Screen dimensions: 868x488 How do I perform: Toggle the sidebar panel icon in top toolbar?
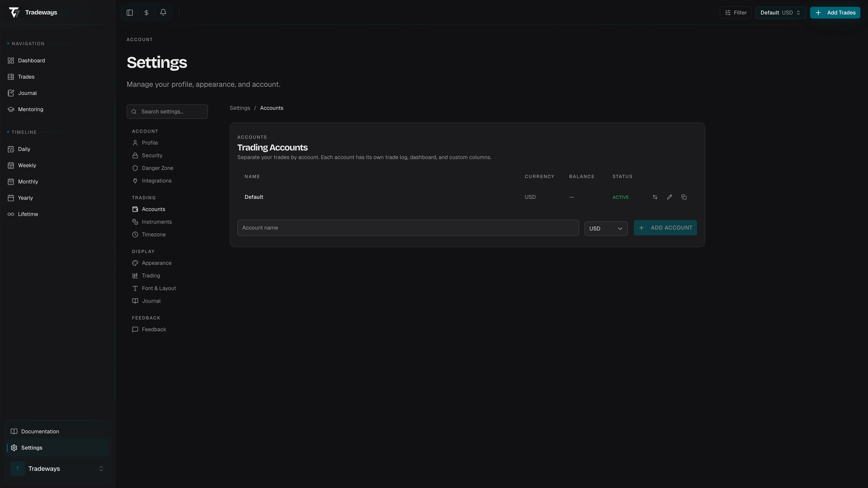(130, 12)
